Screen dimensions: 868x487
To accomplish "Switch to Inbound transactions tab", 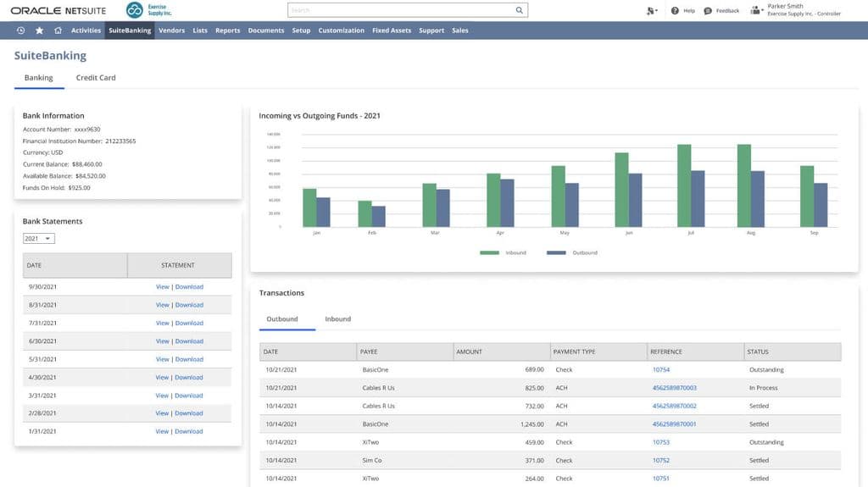I will (337, 319).
